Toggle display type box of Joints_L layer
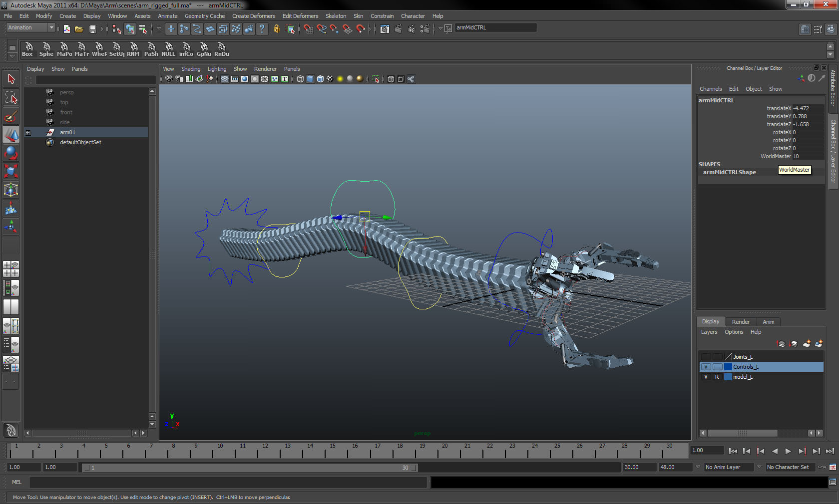This screenshot has width=839, height=504. point(717,357)
